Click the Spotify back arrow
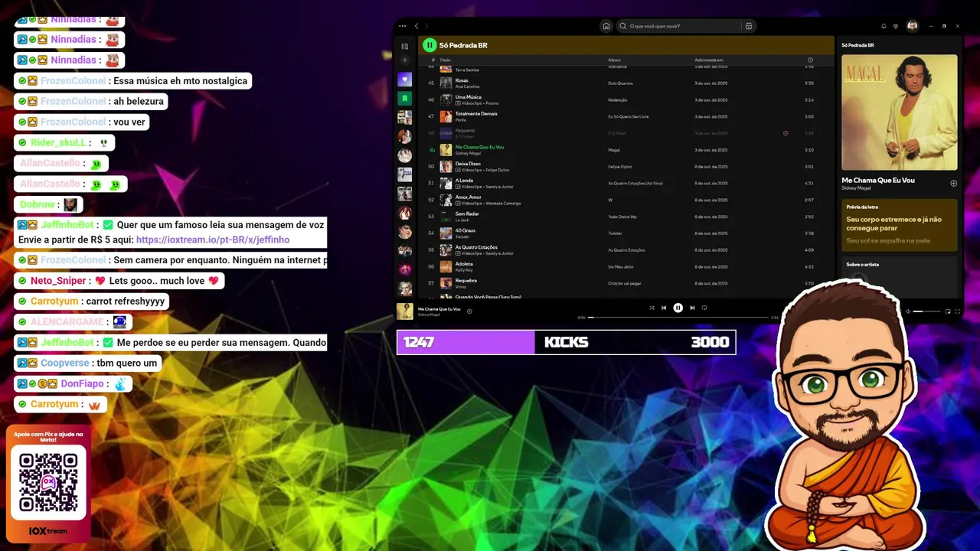Screen dimensions: 980x551 point(416,26)
